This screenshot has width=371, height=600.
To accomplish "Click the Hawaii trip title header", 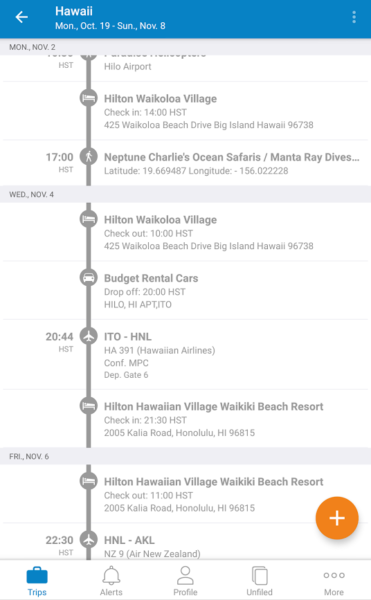I will point(74,11).
